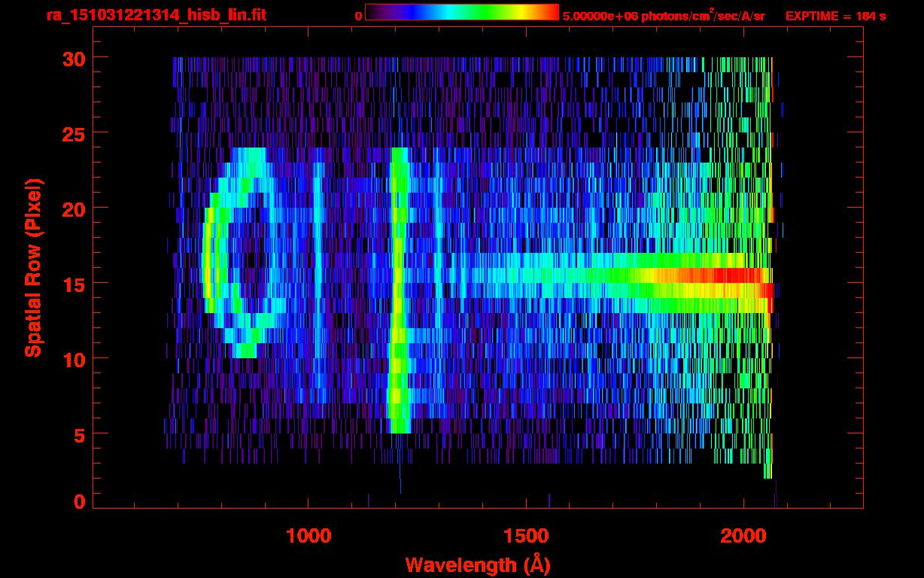Viewport: 924px width, 578px height.
Task: Click the filename ra_151031221314_hisb_lin.fit
Action: click(156, 14)
